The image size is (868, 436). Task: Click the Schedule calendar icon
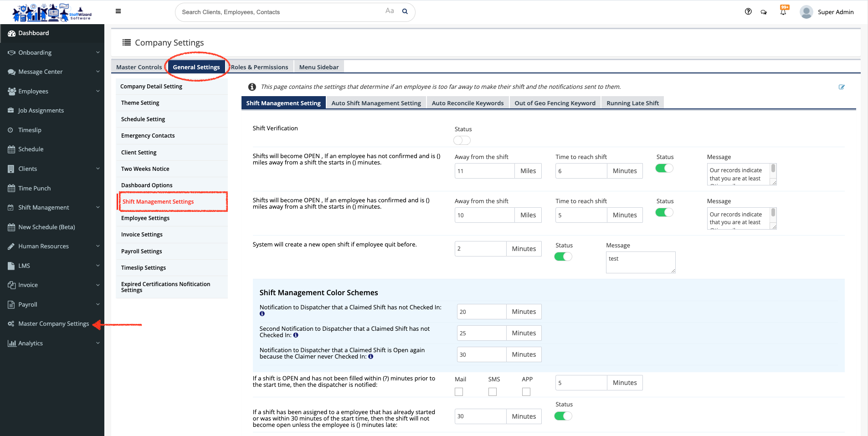[x=11, y=149]
